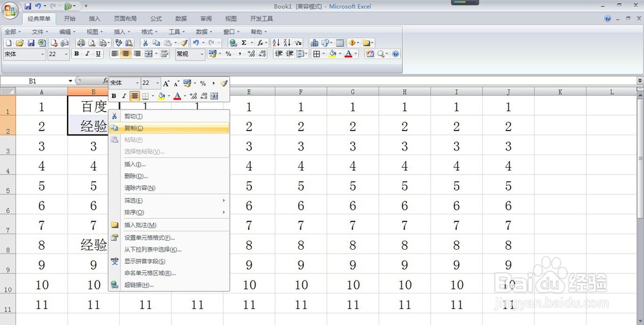Switch to the 页面布局 ribbon tab

[x=126, y=19]
